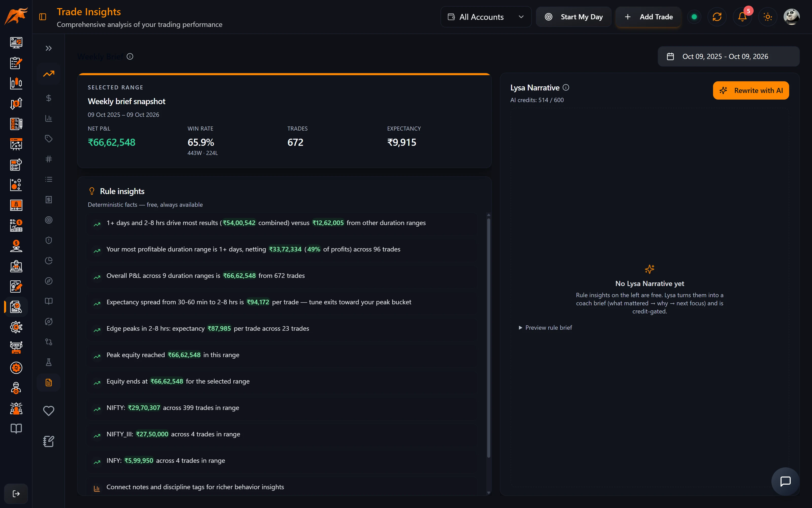812x508 pixels.
Task: Open the All Accounts dropdown
Action: [x=486, y=17]
